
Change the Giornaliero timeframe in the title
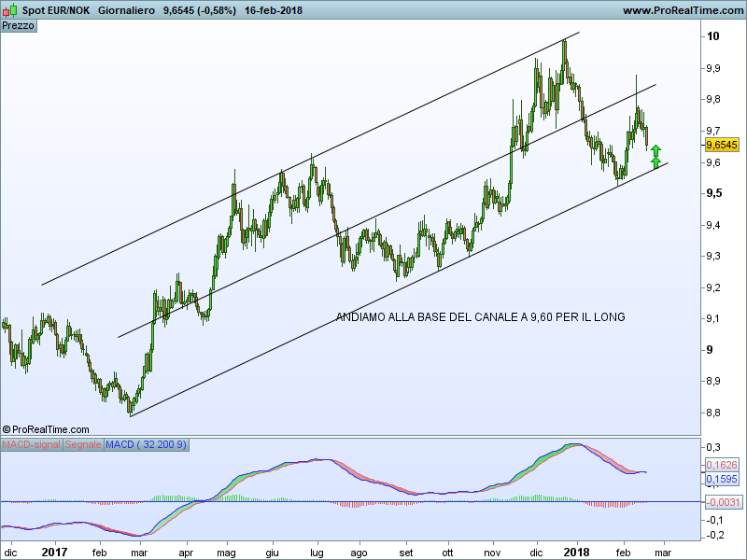126,10
